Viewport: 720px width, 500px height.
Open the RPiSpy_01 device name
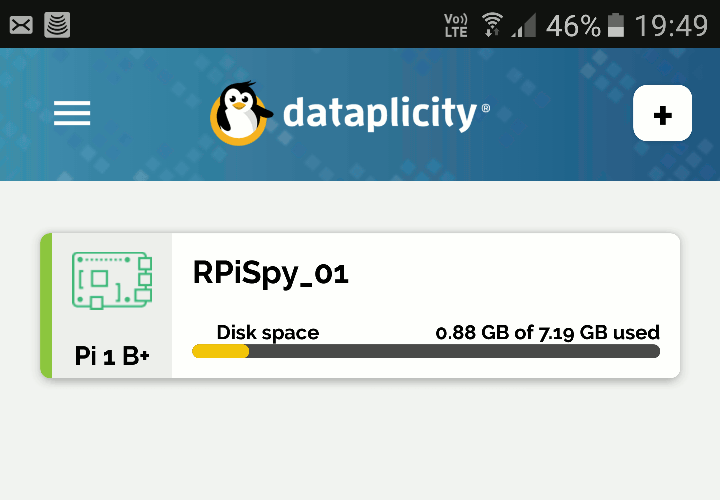point(271,274)
